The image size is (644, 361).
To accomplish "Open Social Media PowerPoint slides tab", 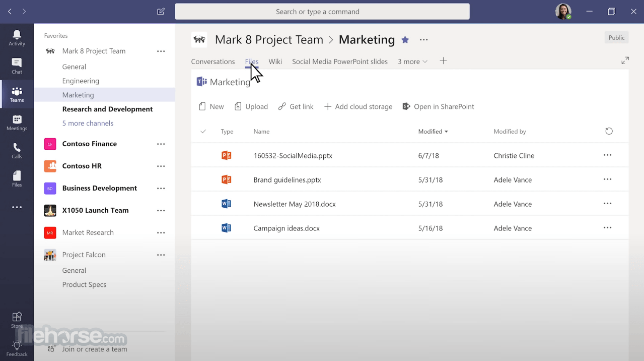I will (x=340, y=62).
